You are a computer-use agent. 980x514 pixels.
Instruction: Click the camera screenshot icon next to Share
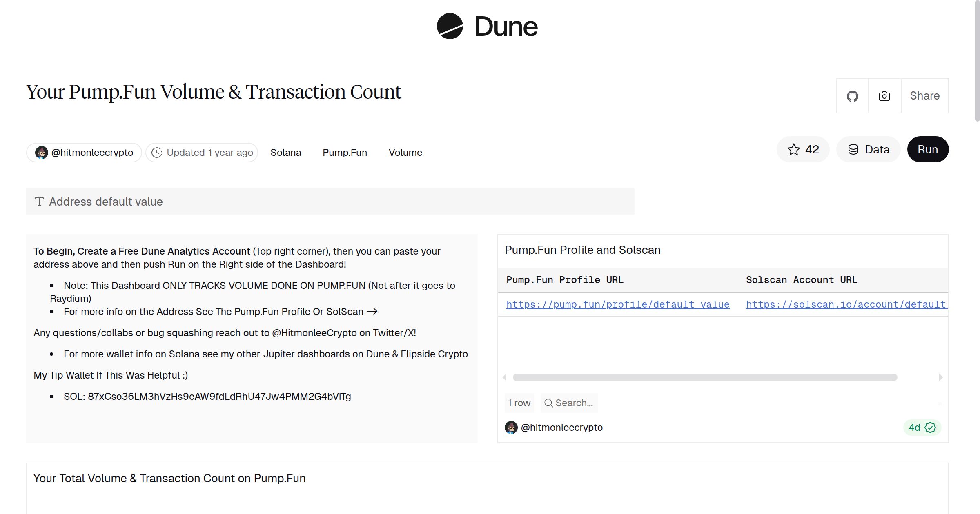click(x=884, y=95)
